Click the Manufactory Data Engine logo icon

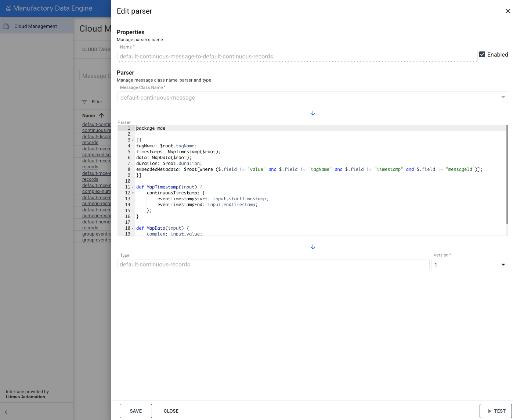click(8, 8)
